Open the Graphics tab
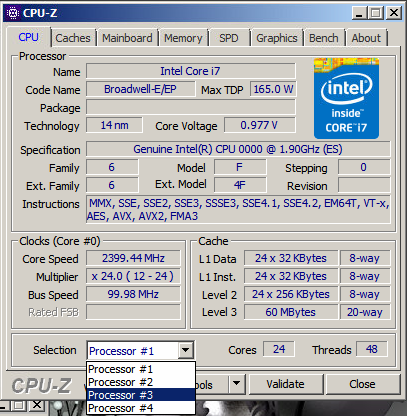The height and width of the screenshot is (416, 407). pyautogui.click(x=277, y=38)
